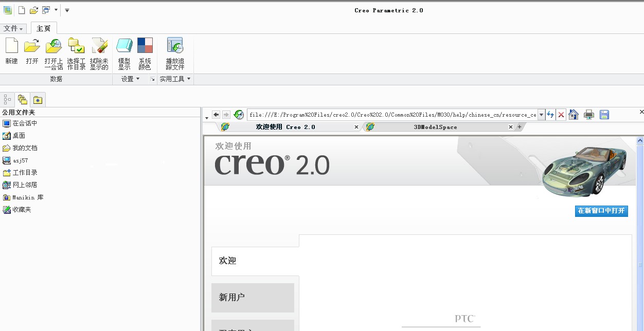Close the 3DModelSpace tab
This screenshot has width=644, height=331.
point(510,127)
